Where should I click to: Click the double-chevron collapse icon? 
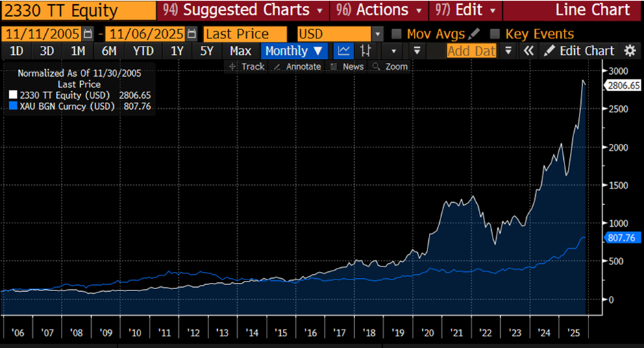[528, 50]
